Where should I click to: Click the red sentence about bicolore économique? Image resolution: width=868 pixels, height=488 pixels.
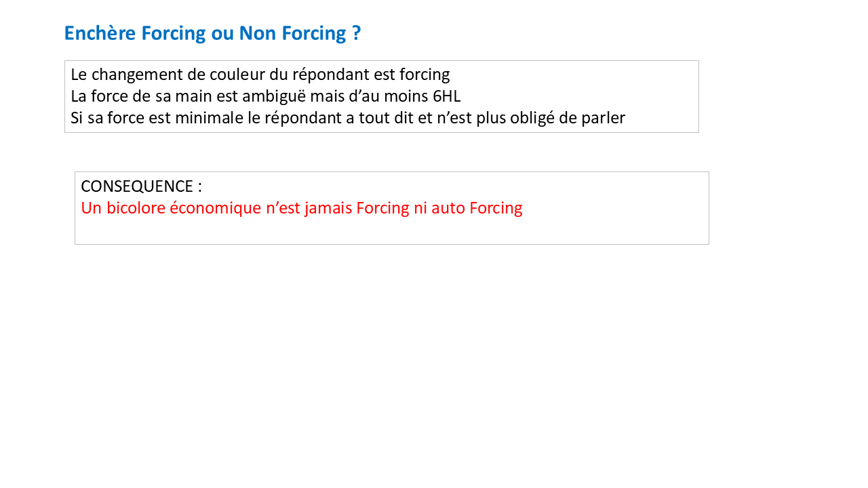coord(301,208)
